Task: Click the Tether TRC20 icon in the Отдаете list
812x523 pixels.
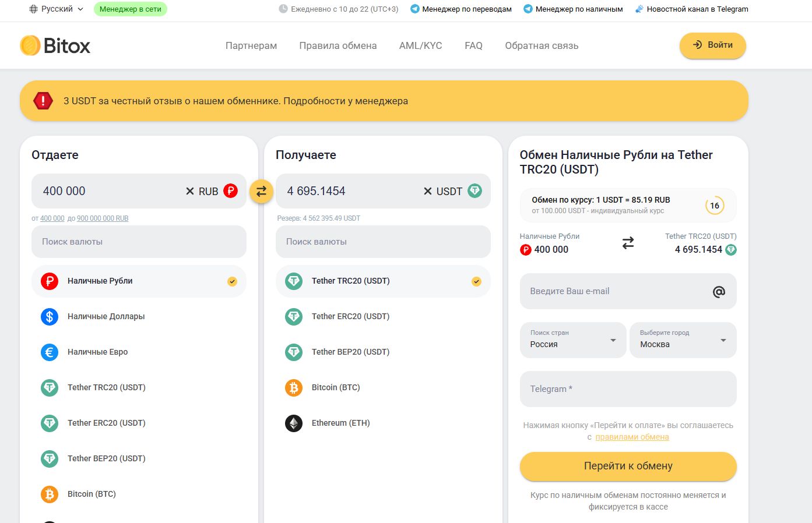Action: click(x=50, y=387)
